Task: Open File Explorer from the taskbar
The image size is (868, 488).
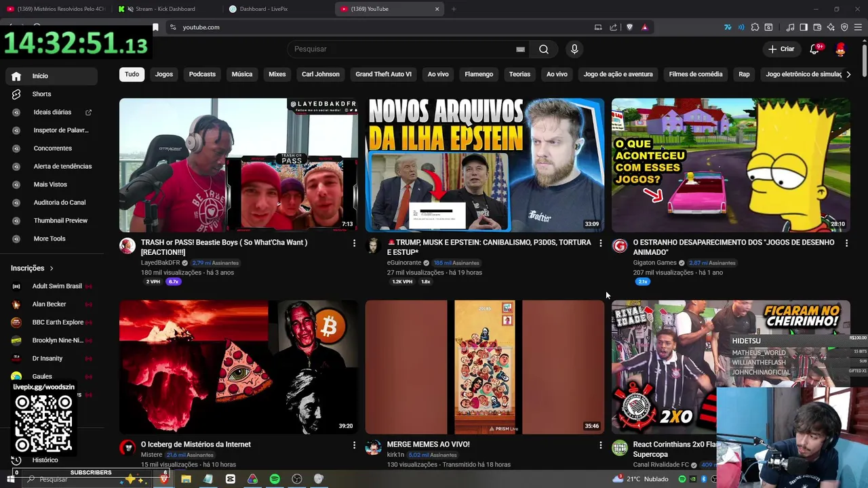Action: (x=186, y=479)
